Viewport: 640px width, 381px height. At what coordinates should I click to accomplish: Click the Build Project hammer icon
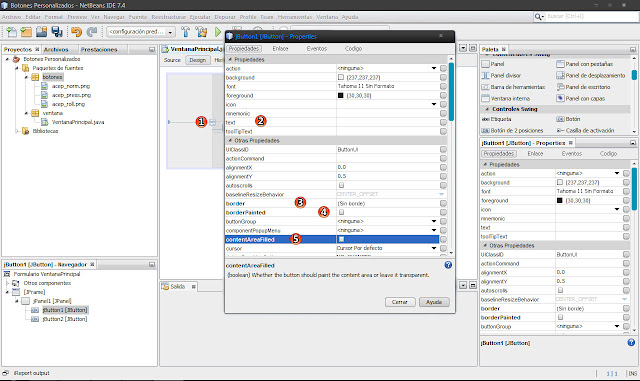(186, 31)
